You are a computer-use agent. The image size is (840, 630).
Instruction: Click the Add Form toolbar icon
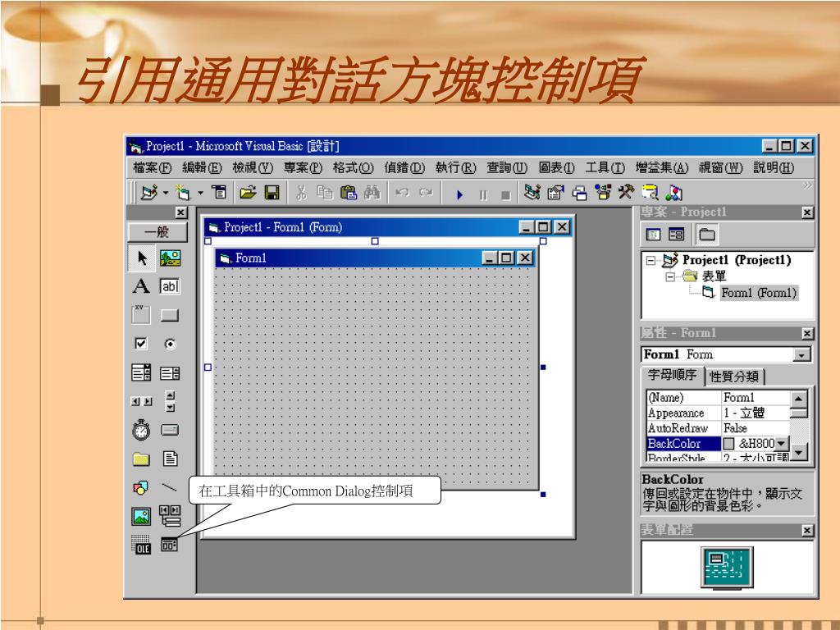pyautogui.click(x=184, y=192)
